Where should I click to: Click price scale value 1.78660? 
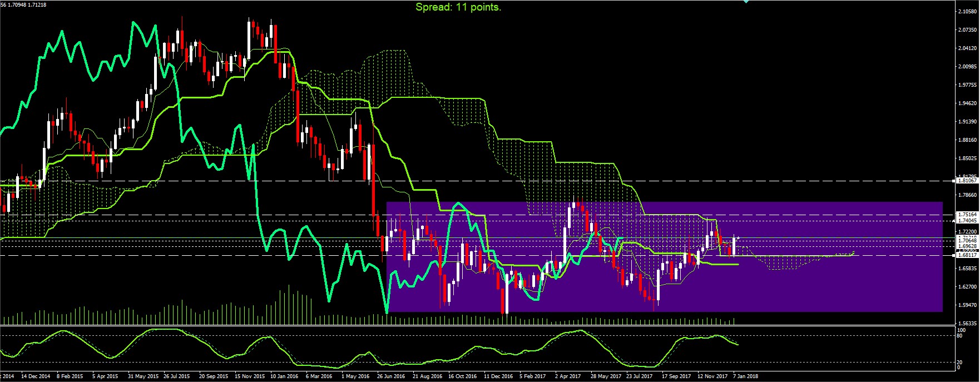968,195
